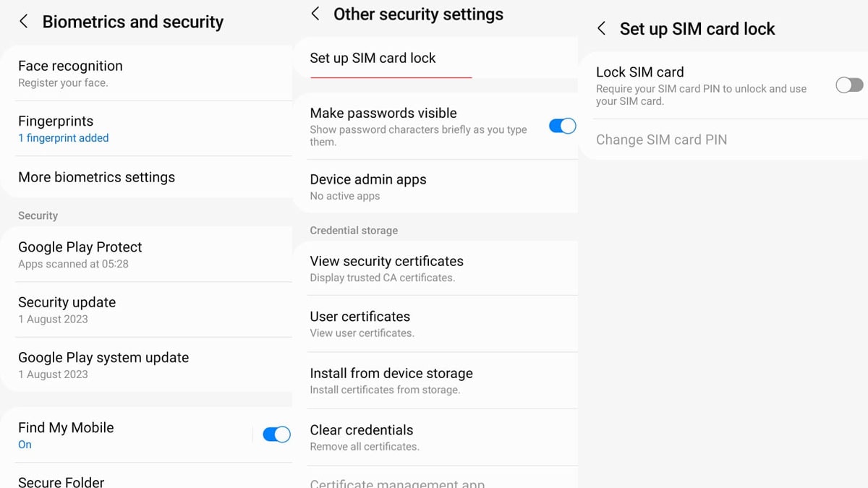Open Device admin apps
Screen dimensions: 868x488
(435, 187)
